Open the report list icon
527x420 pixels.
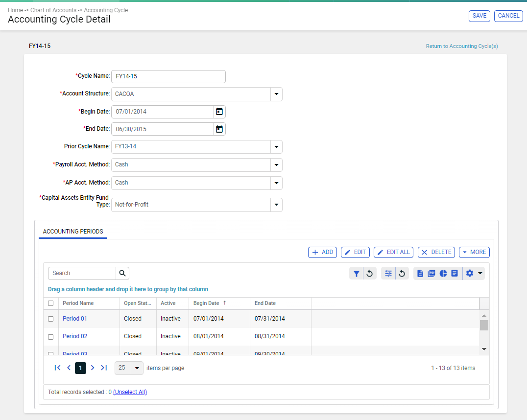(455, 274)
